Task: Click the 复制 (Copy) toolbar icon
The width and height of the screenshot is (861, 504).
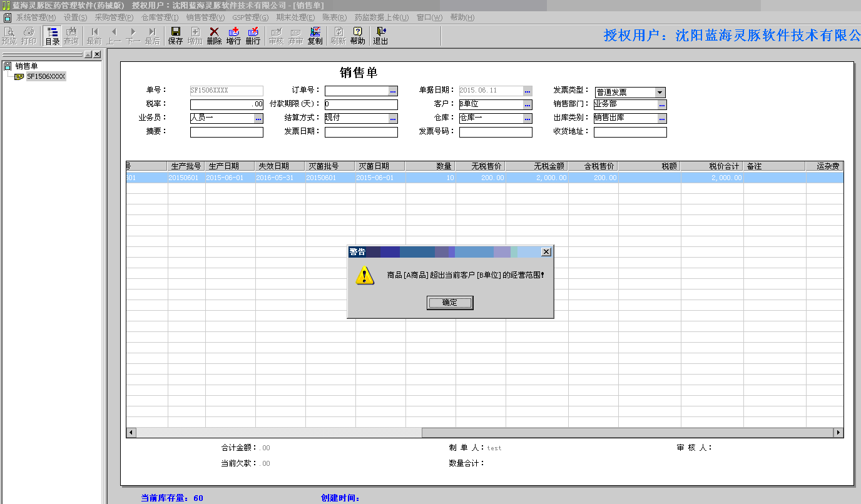Action: [315, 36]
